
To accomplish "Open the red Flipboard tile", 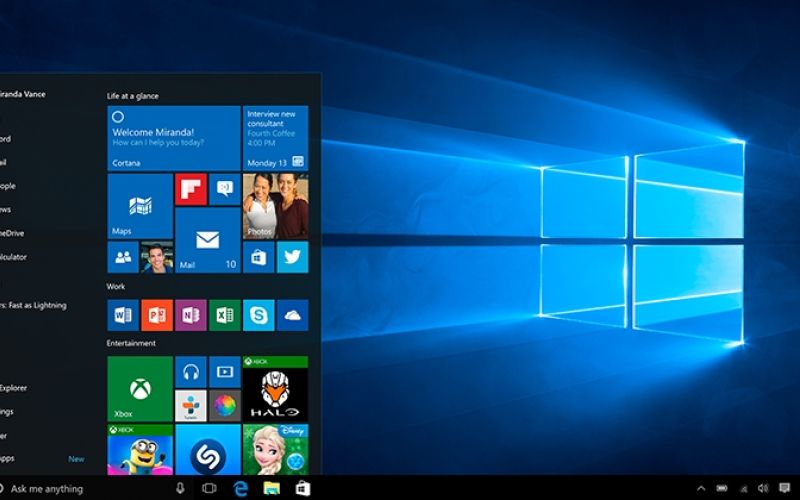I will (191, 189).
